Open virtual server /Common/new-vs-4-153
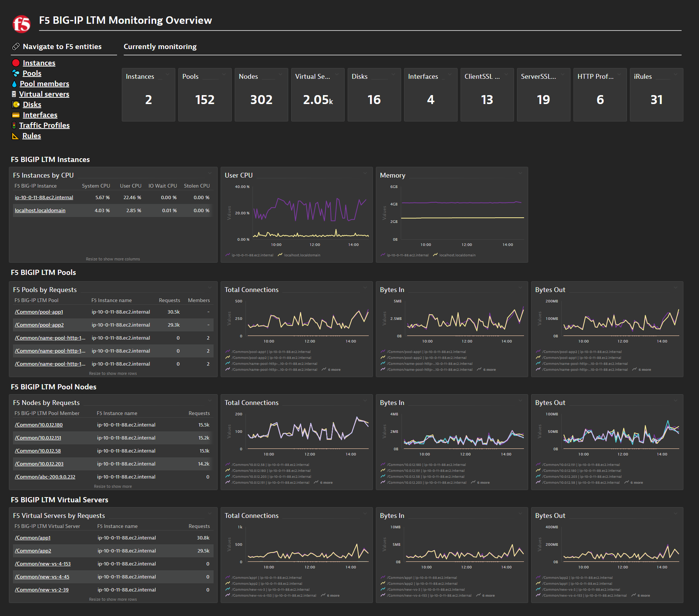This screenshot has height=616, width=699. point(43,564)
